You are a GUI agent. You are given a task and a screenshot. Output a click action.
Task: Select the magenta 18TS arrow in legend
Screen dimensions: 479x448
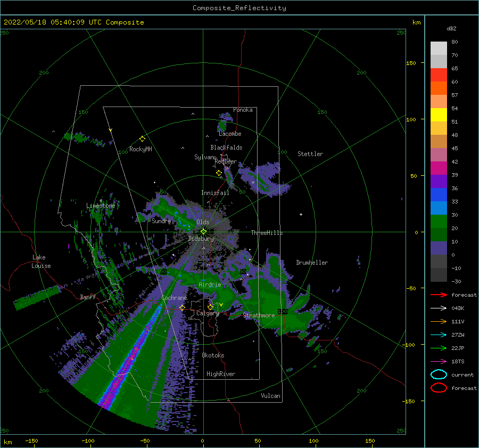[439, 362]
